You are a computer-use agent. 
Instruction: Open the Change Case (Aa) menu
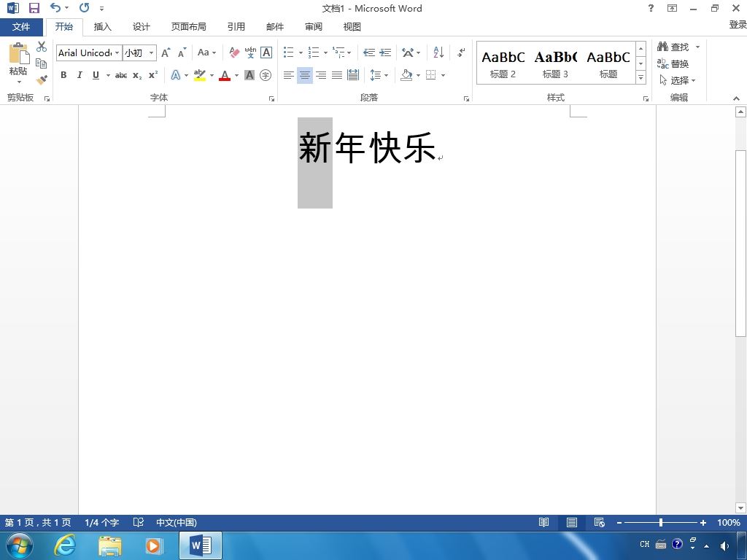pyautogui.click(x=206, y=52)
